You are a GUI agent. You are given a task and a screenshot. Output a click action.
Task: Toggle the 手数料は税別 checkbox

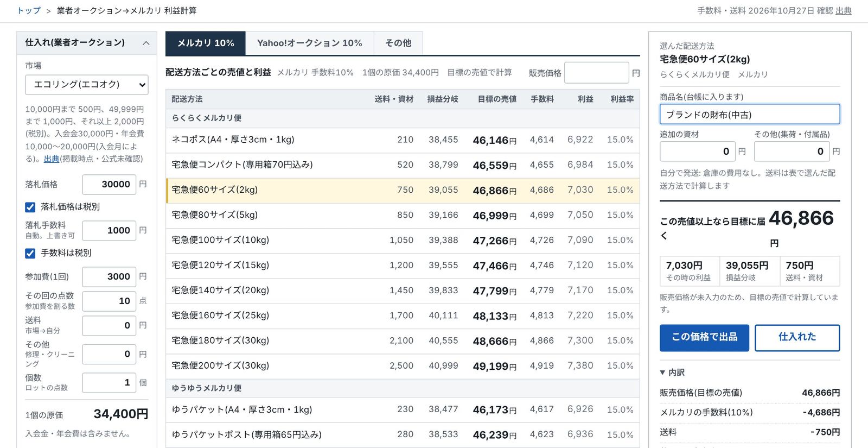[30, 253]
